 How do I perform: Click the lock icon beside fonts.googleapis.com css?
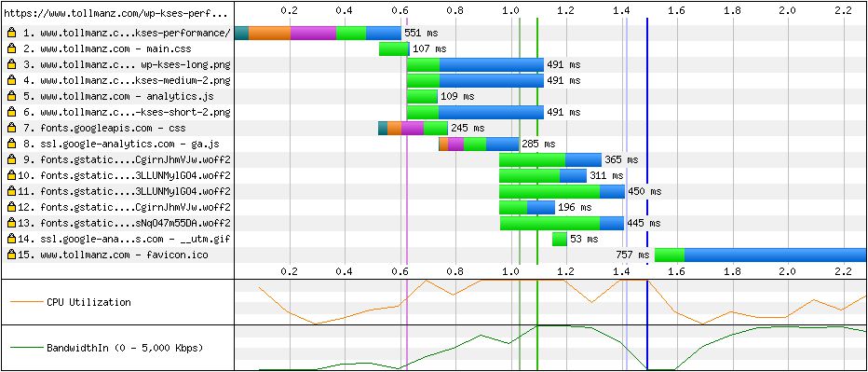pos(11,129)
